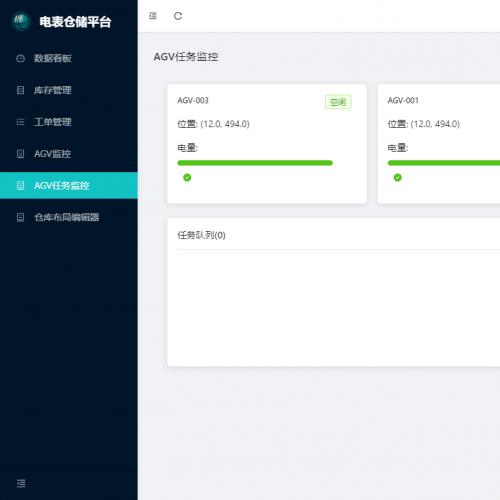Click the AGV-001 card title

coord(403,100)
